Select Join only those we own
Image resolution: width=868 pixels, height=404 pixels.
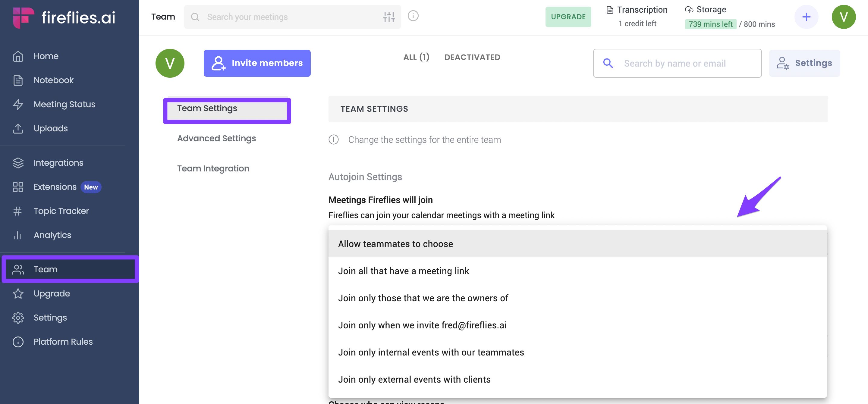[577, 298]
